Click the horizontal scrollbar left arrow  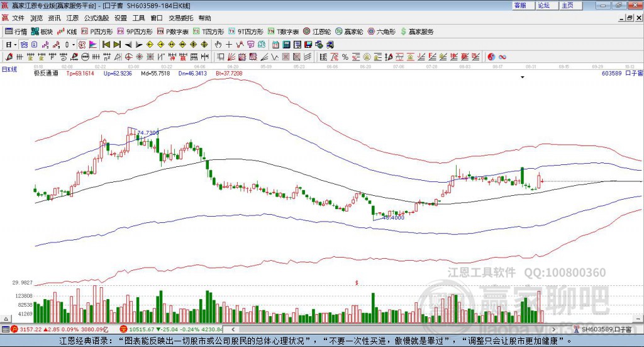(x=233, y=329)
